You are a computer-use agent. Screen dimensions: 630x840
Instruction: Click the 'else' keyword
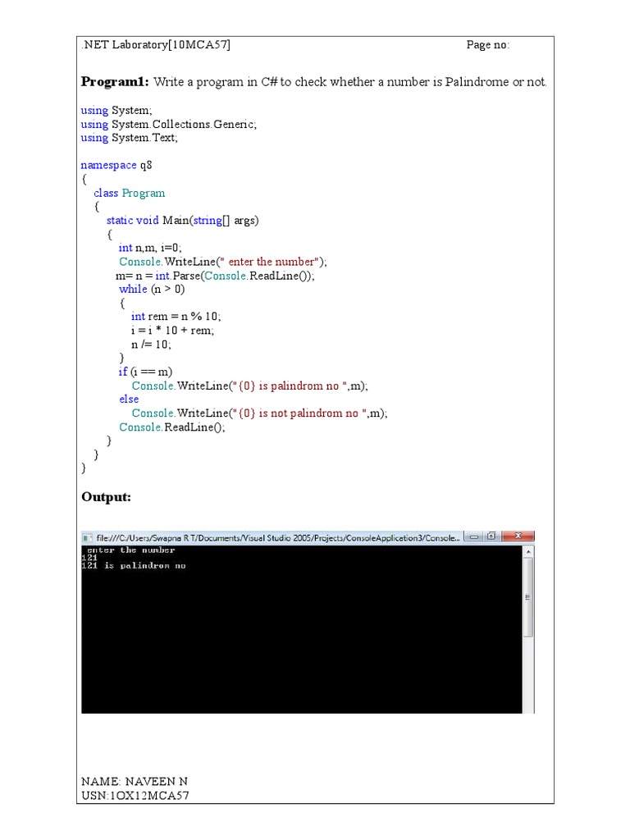coord(129,399)
